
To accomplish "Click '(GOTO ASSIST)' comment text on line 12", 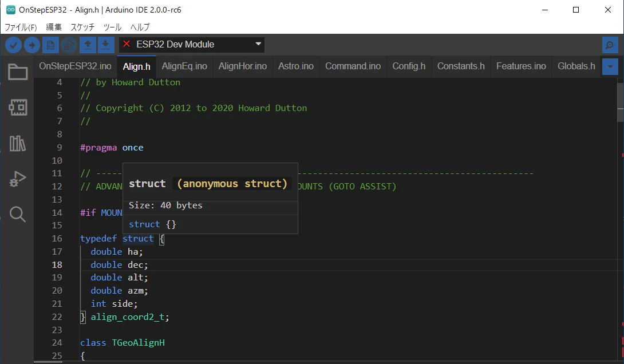I will tap(362, 187).
